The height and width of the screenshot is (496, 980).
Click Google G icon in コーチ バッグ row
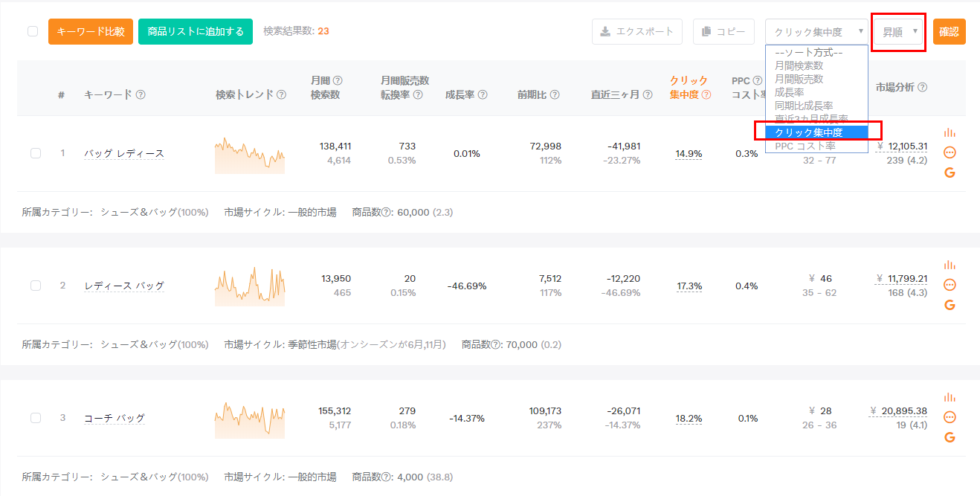click(x=950, y=437)
